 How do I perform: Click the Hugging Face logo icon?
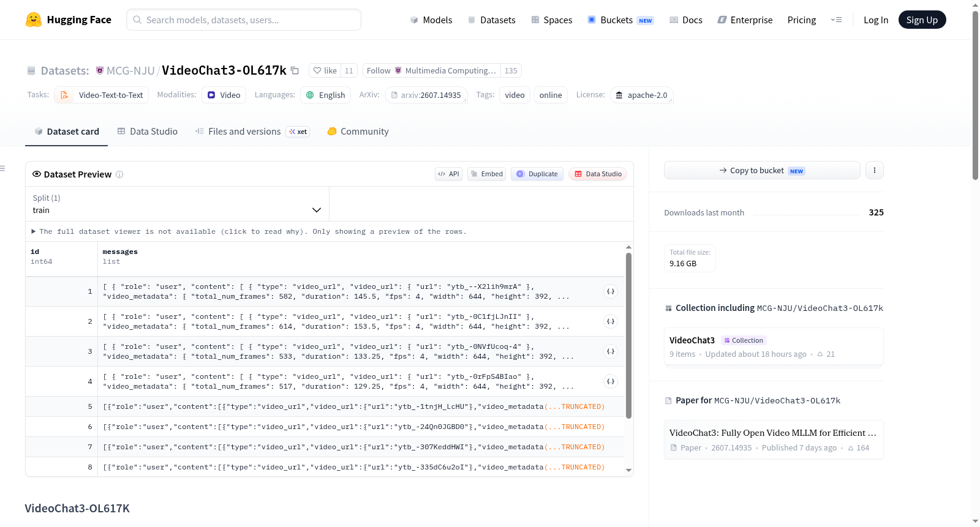pyautogui.click(x=34, y=20)
